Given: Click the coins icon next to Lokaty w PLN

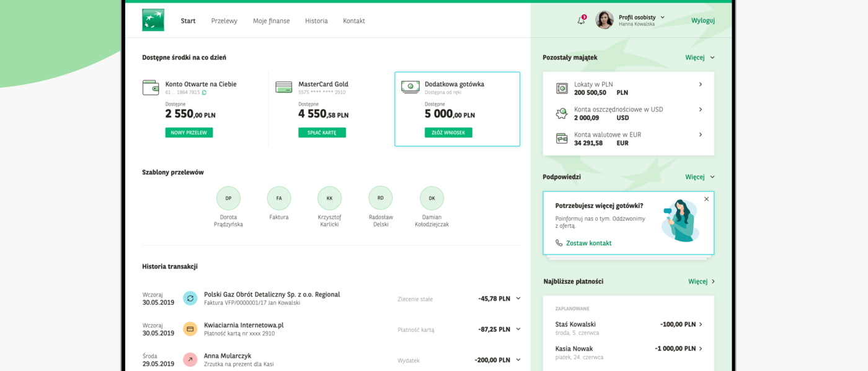Looking at the screenshot, I should point(561,88).
